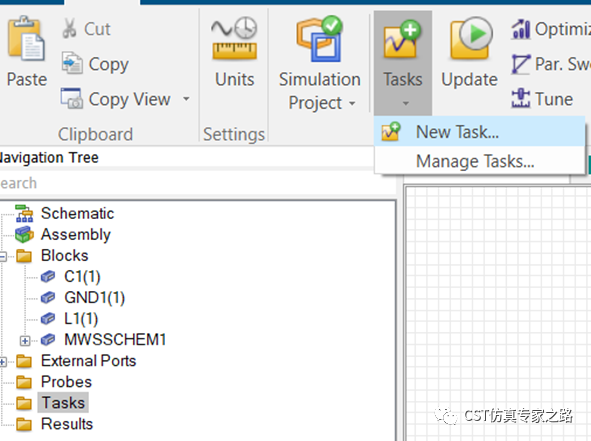Viewport: 591px width, 441px height.
Task: Open the Tune slider tool
Action: (542, 99)
